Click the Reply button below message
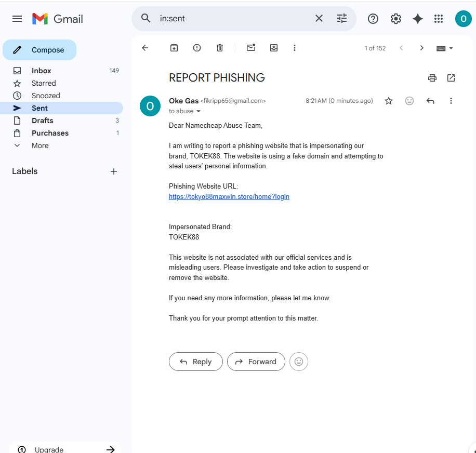Screen dimensions: 476x453 (196, 362)
